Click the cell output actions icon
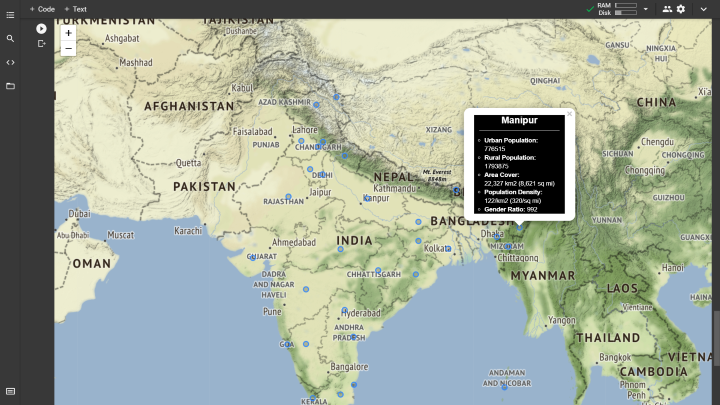Image resolution: width=720 pixels, height=405 pixels. pos(41,44)
